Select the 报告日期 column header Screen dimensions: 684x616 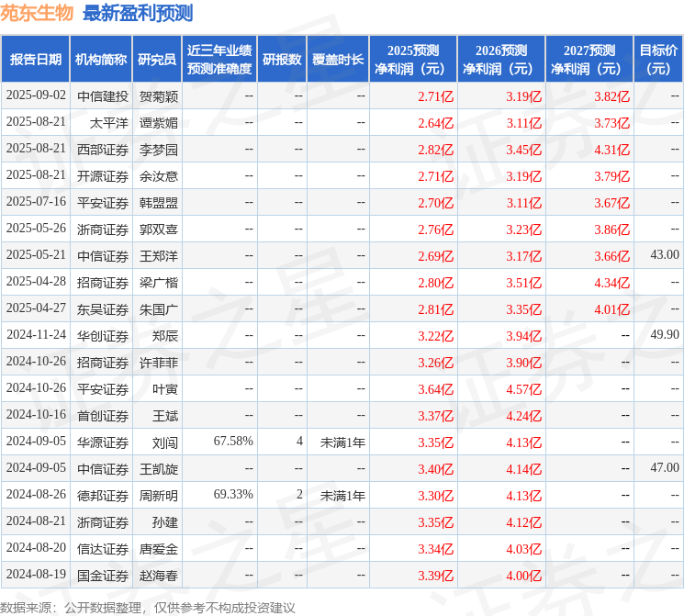point(35,60)
